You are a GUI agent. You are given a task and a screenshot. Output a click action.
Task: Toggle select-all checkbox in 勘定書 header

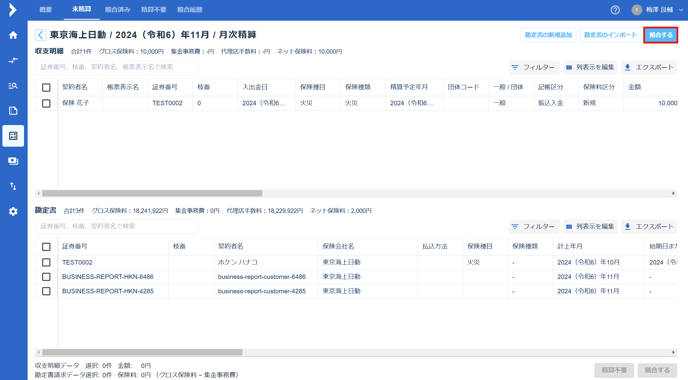pos(46,247)
